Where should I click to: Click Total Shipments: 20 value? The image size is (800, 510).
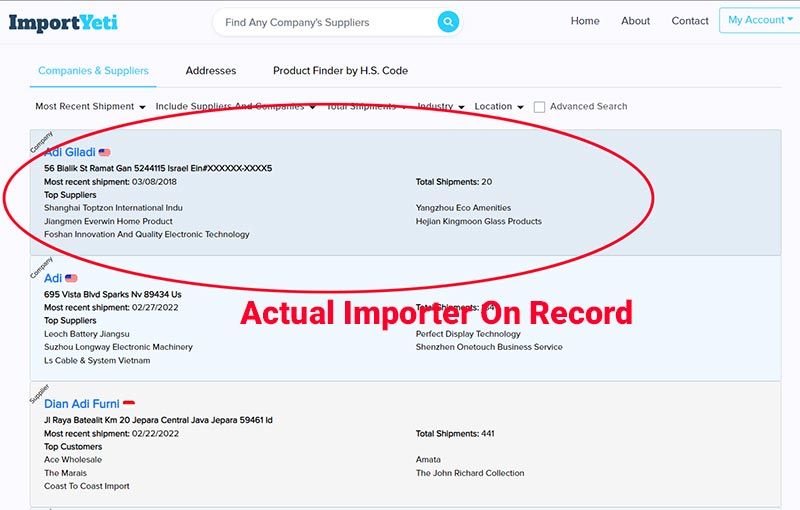pos(454,182)
